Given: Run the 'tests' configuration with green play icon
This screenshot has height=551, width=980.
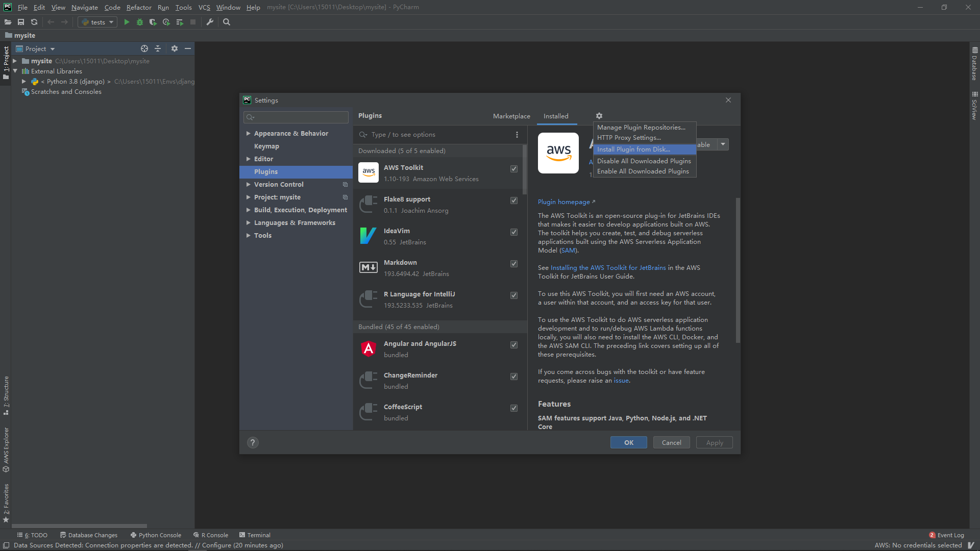Looking at the screenshot, I should tap(126, 22).
